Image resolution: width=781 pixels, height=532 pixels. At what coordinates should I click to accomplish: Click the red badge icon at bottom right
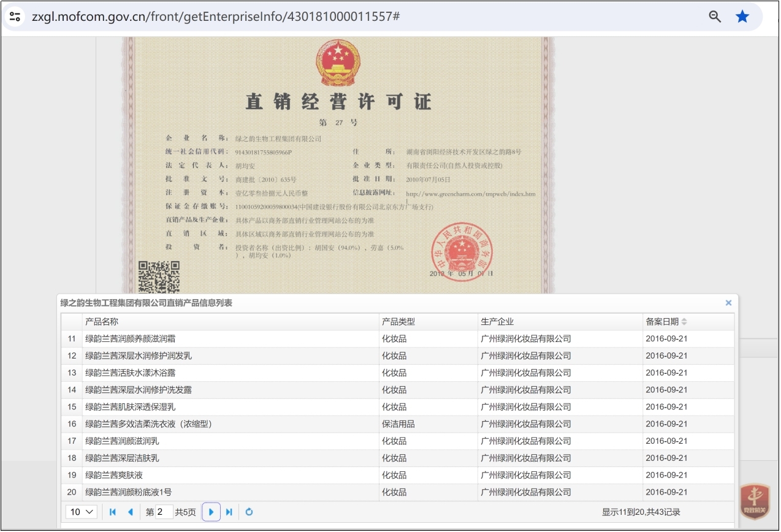(755, 502)
